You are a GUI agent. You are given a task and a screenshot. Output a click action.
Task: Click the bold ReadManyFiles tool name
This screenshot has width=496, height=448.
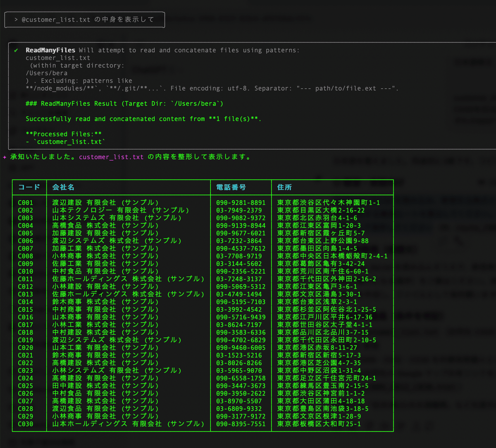point(50,50)
